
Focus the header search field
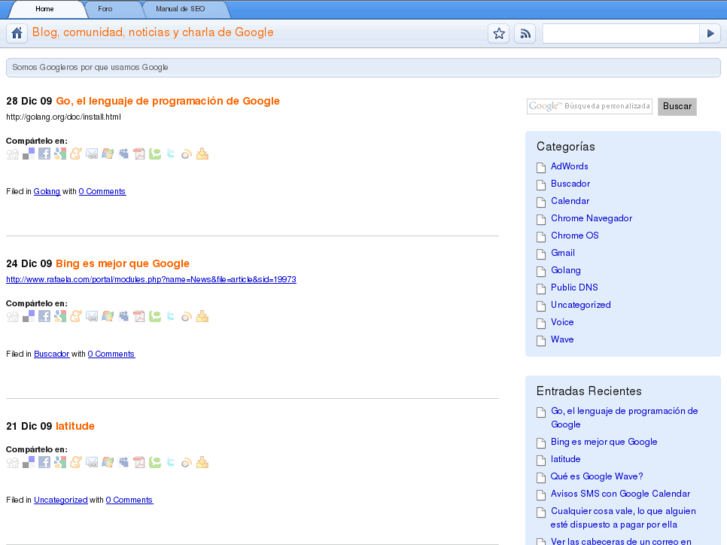tap(621, 33)
